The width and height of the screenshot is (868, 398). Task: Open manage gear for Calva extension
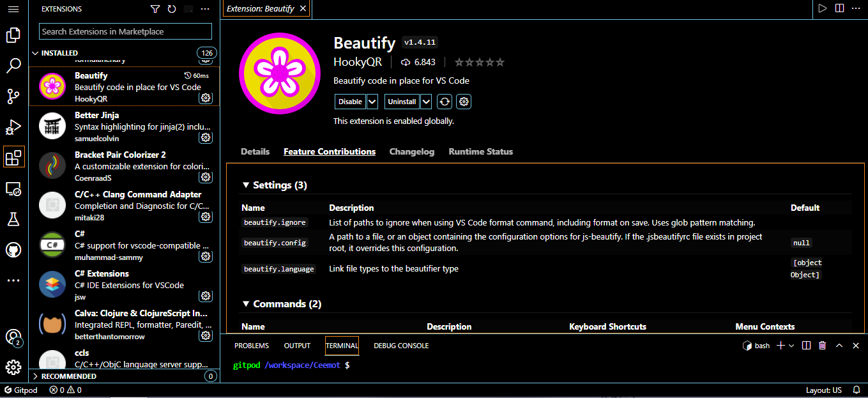tap(206, 335)
